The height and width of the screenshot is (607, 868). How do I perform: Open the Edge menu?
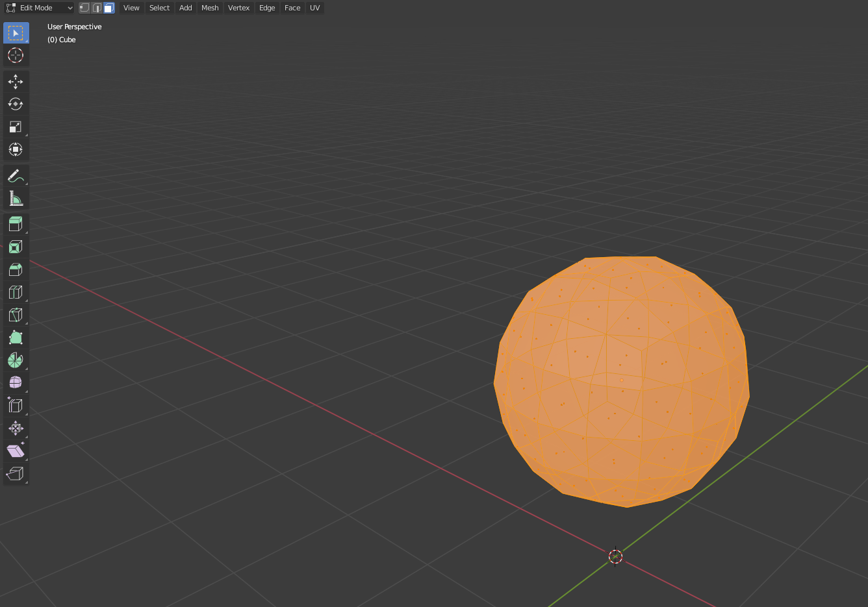tap(267, 8)
